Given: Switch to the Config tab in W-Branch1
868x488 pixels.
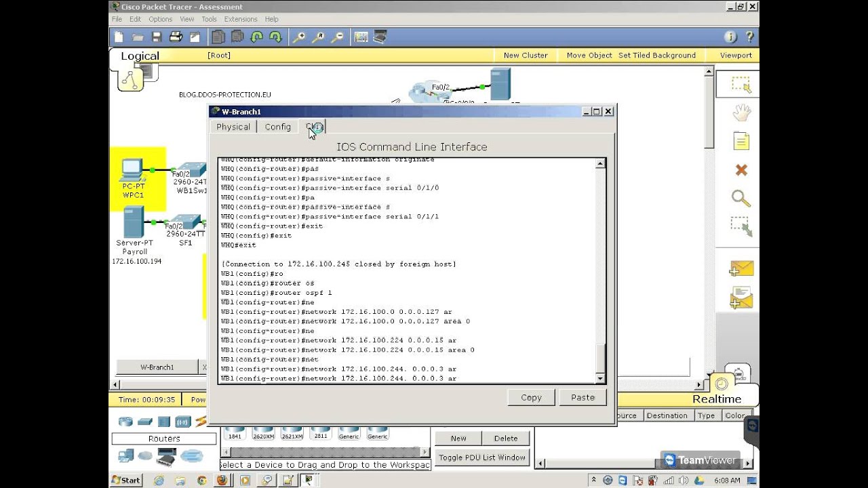Looking at the screenshot, I should [278, 127].
